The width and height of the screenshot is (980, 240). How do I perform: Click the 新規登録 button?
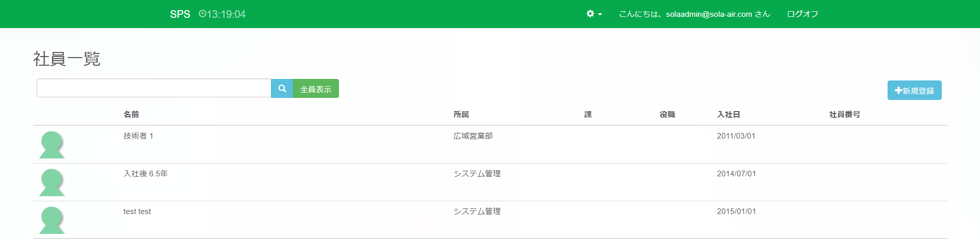[x=914, y=91]
